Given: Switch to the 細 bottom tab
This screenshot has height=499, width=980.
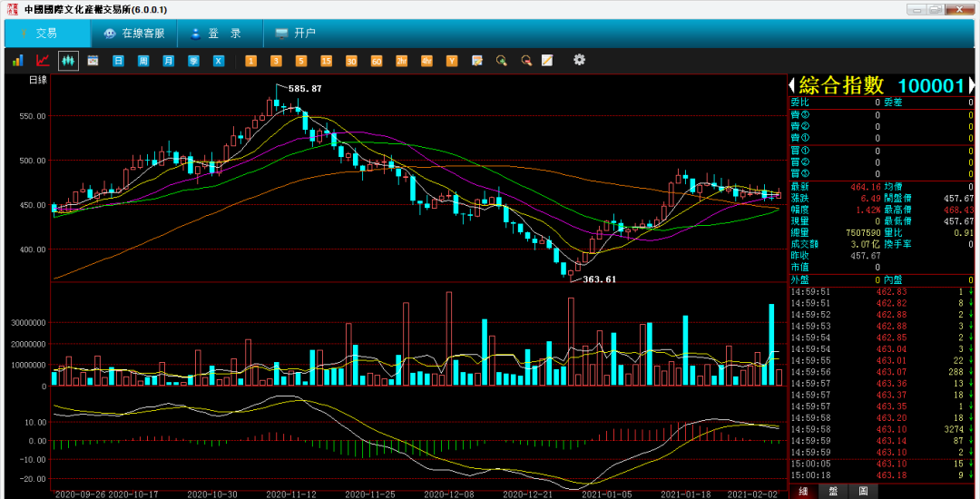Looking at the screenshot, I should coord(802,492).
